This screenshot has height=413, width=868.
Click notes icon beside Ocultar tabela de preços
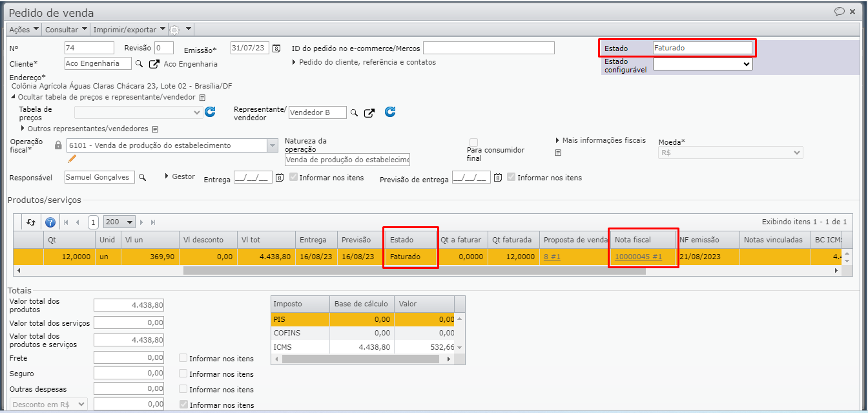202,98
